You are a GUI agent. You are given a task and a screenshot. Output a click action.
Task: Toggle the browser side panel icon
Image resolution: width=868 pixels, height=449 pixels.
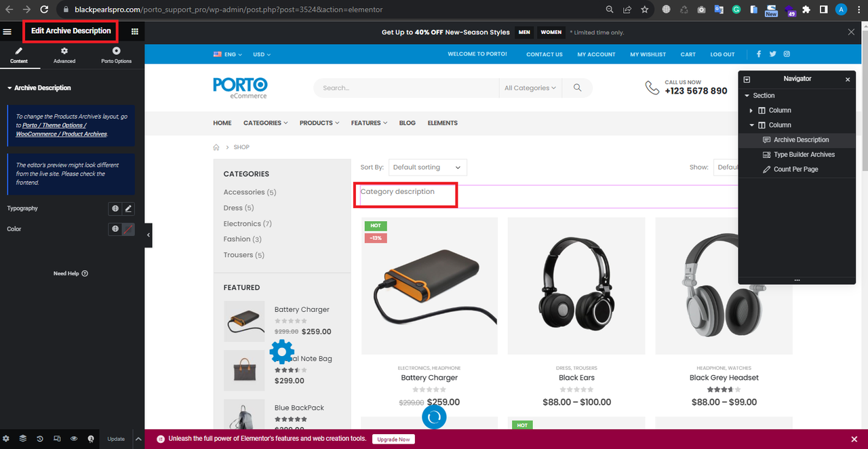pos(823,9)
